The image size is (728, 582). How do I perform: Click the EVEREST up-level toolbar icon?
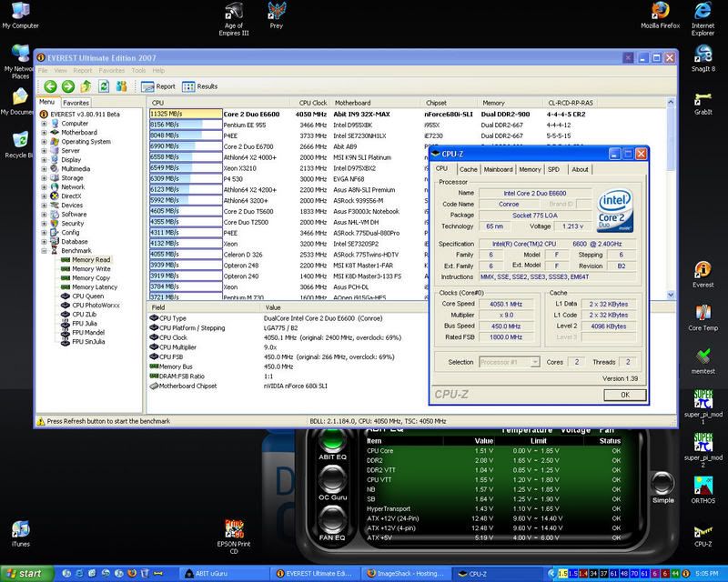point(86,86)
